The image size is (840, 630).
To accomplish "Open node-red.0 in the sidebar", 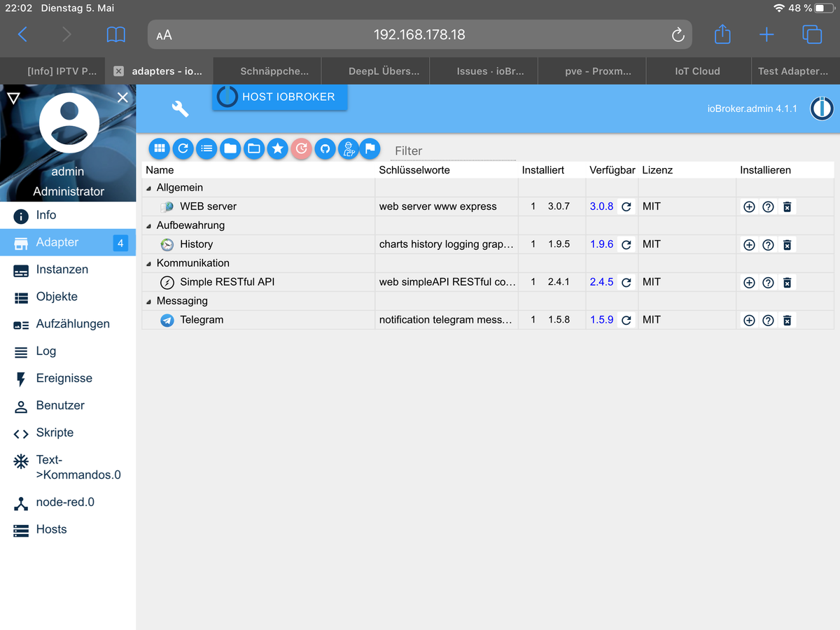I will tap(68, 502).
